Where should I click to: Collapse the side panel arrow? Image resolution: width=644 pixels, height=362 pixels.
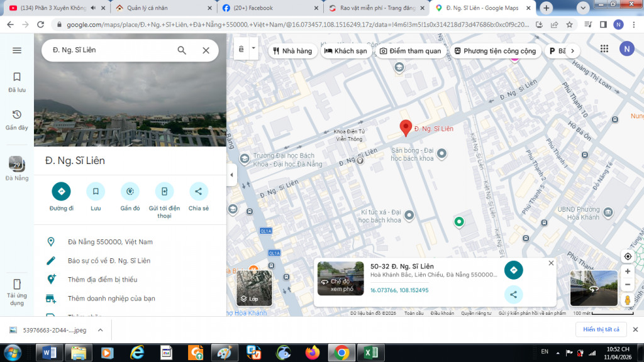[231, 175]
